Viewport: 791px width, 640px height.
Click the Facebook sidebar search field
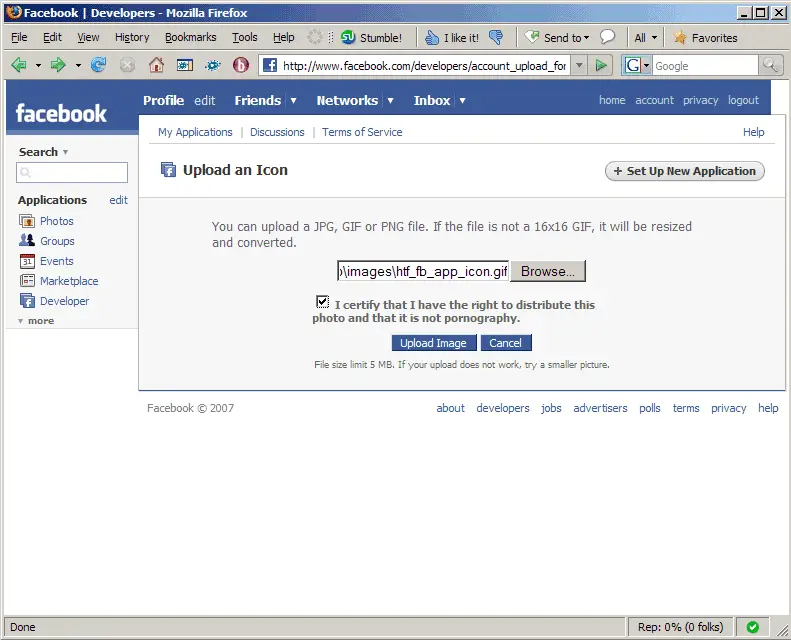(x=72, y=172)
